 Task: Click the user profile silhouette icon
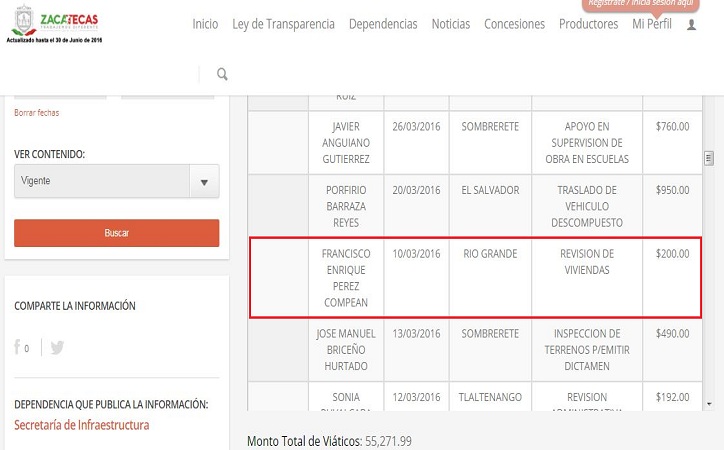coord(691,25)
